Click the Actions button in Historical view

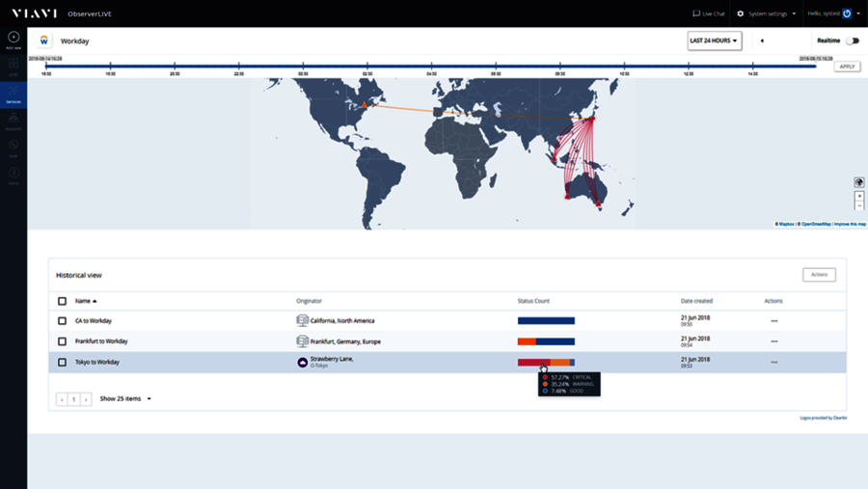pos(819,275)
